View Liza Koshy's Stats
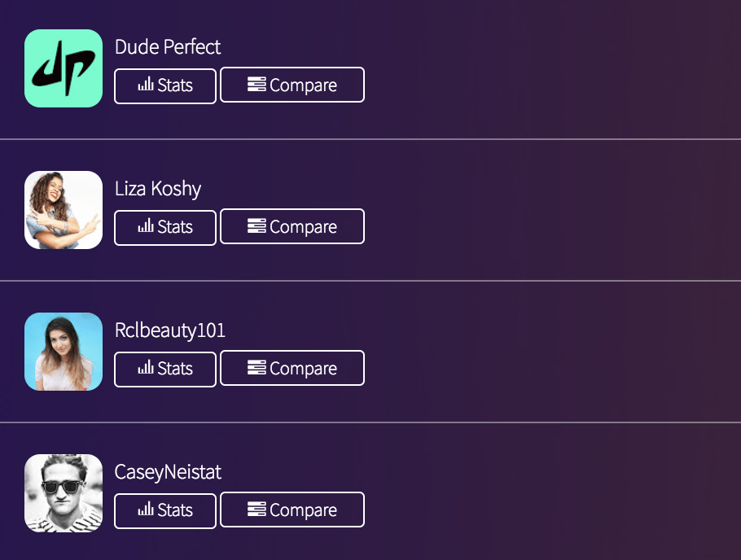 point(165,227)
